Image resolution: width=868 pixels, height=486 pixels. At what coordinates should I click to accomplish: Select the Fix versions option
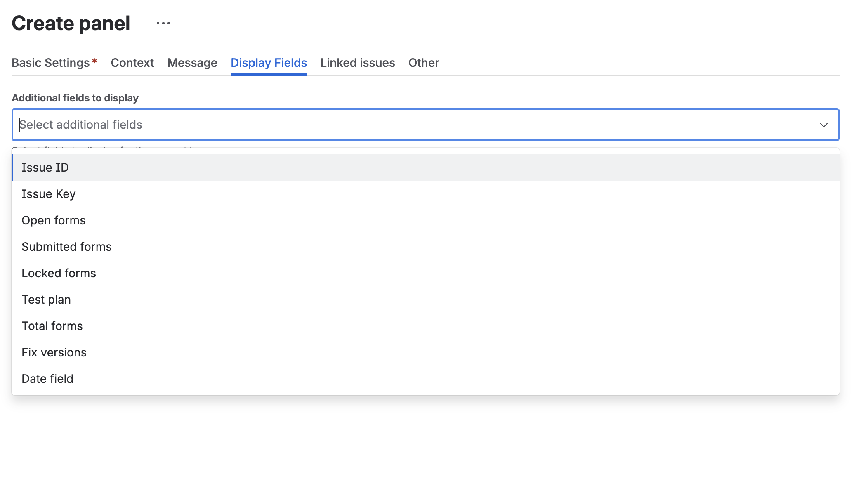54,352
